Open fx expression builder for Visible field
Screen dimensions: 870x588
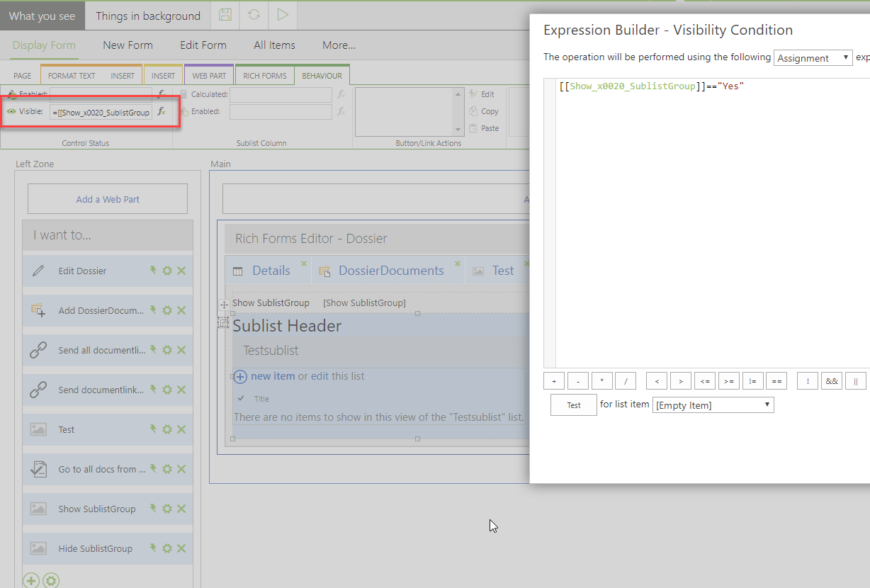(x=162, y=112)
